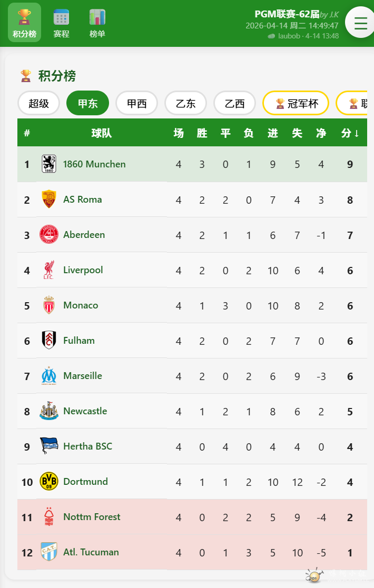
Task: Select the 超级 league tab
Action: coord(39,103)
